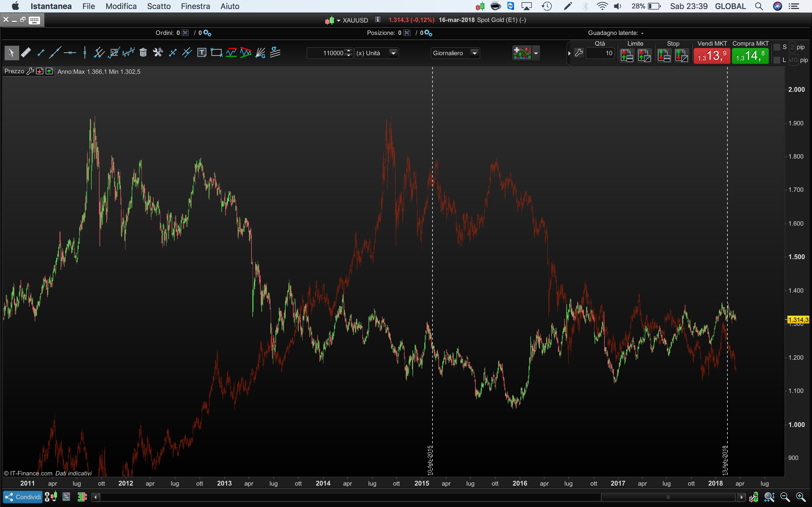This screenshot has height=507, width=812.
Task: Toggle the XAUUSD info icon
Action: click(x=378, y=20)
